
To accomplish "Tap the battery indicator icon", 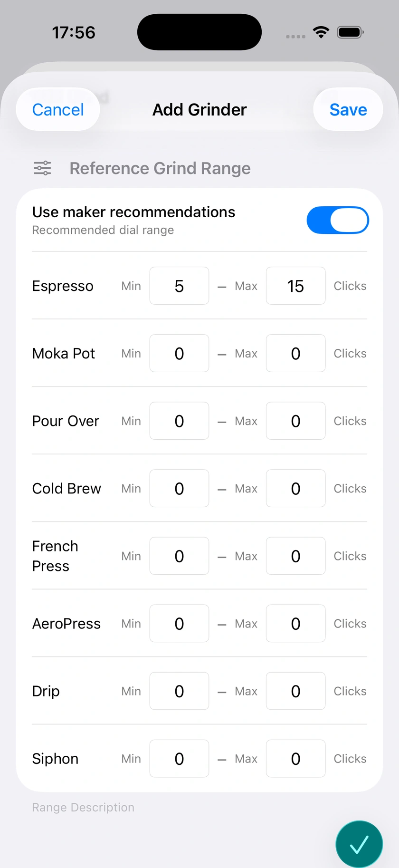I will click(351, 32).
